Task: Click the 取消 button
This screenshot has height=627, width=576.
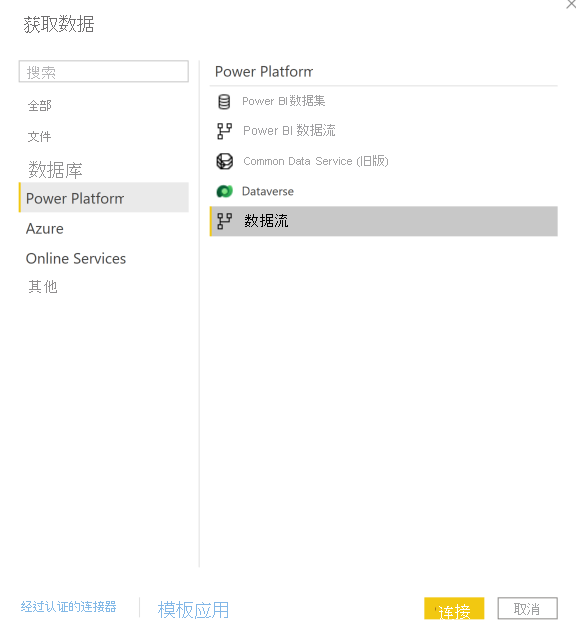Action: click(527, 609)
